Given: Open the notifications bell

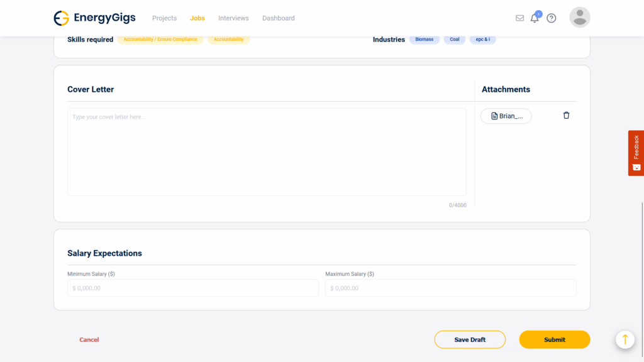Looking at the screenshot, I should pos(535,18).
